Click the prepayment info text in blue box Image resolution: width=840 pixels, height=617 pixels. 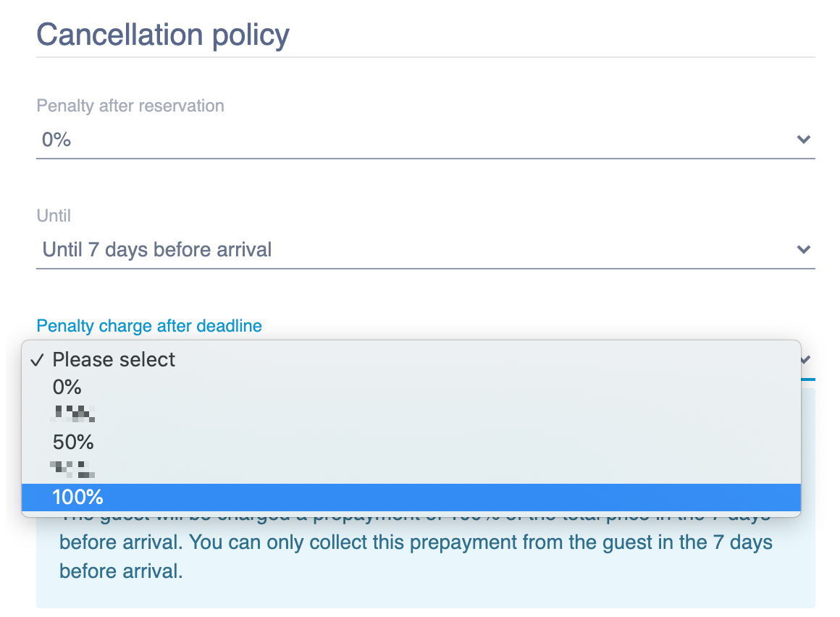coord(416,542)
